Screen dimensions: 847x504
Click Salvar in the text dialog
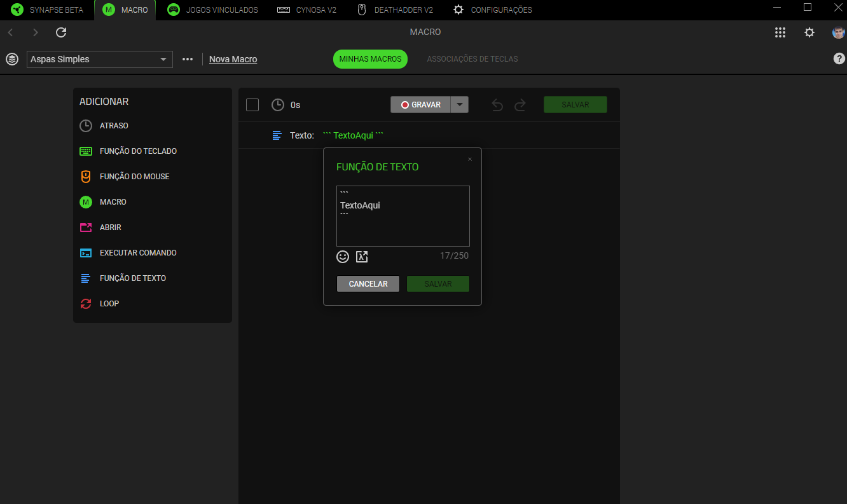click(438, 284)
